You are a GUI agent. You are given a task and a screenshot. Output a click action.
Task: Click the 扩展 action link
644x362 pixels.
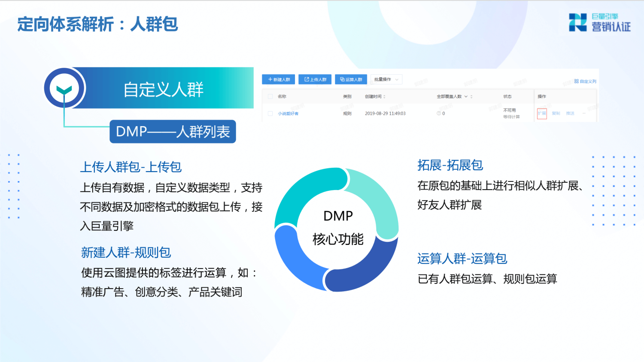tap(542, 114)
